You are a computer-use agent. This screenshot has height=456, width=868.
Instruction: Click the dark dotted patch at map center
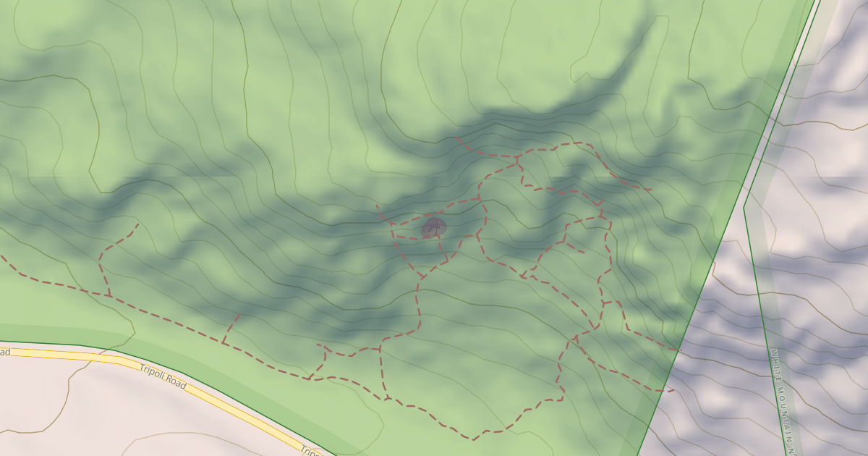(433, 227)
